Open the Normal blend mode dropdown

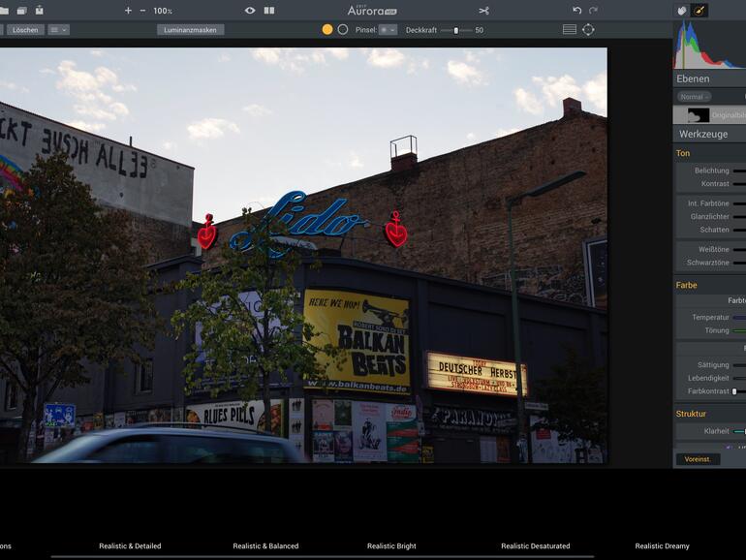tap(694, 97)
